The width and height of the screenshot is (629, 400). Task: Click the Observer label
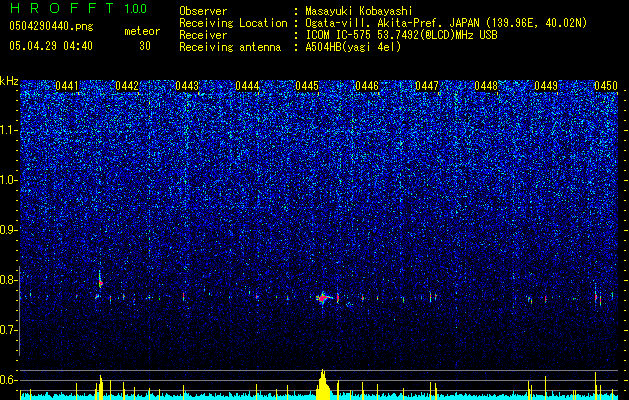pos(203,11)
